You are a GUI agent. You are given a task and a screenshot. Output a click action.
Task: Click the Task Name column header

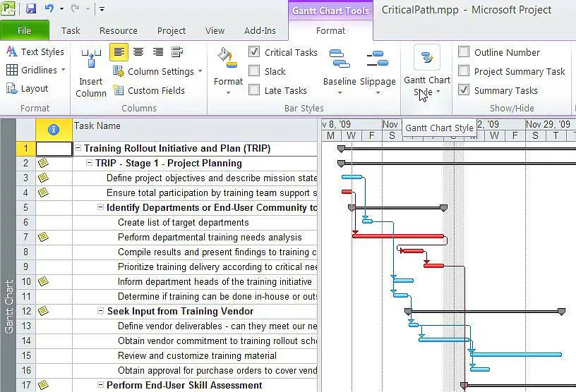pyautogui.click(x=195, y=130)
